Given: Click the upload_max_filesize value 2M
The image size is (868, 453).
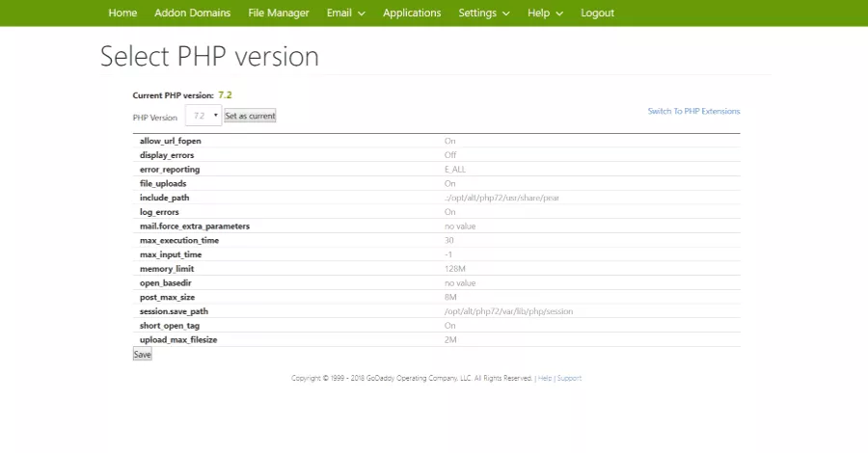Looking at the screenshot, I should (x=450, y=339).
